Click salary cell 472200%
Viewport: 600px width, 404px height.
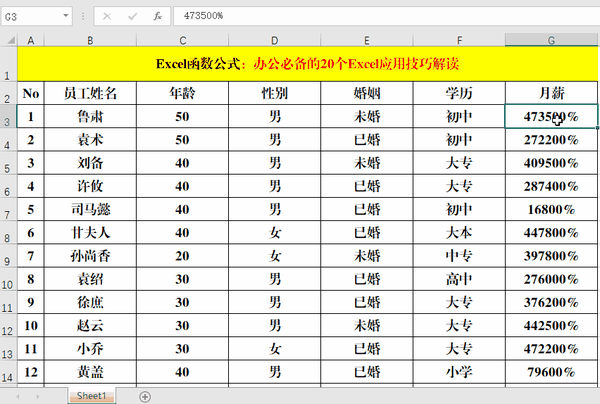pyautogui.click(x=551, y=349)
